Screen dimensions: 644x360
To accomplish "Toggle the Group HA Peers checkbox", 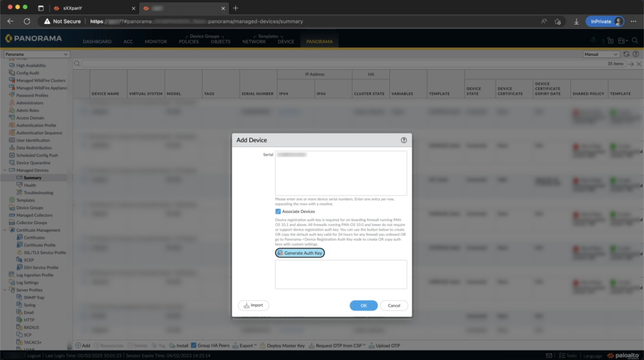I will point(194,345).
